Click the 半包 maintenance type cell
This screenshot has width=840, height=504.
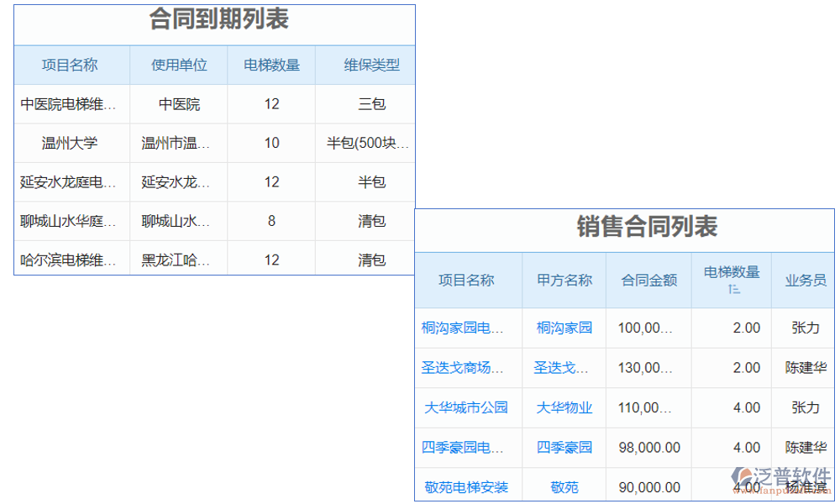(x=365, y=181)
